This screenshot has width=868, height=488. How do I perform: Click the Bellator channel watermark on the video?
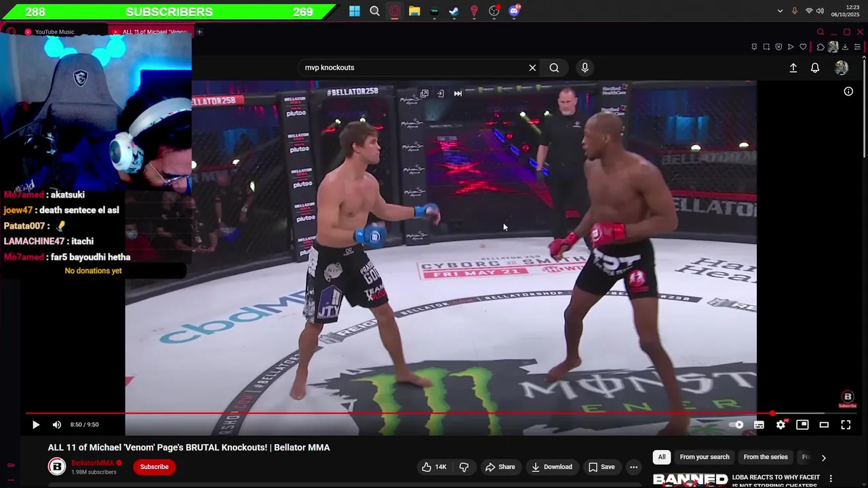847,399
